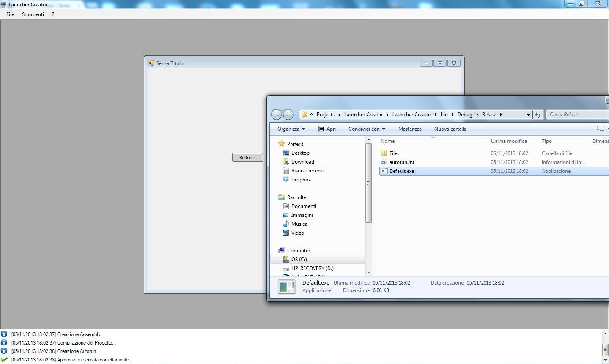
Task: Create a Nuova cartella
Action: point(450,129)
